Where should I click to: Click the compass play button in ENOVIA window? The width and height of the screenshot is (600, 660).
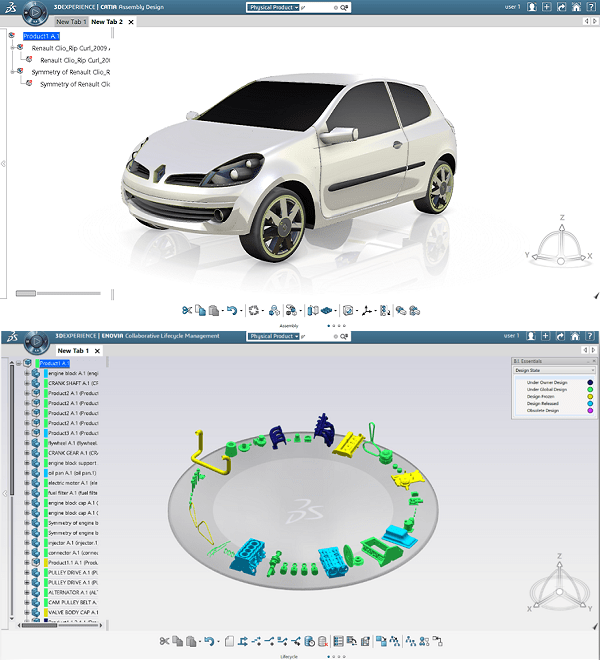click(37, 341)
